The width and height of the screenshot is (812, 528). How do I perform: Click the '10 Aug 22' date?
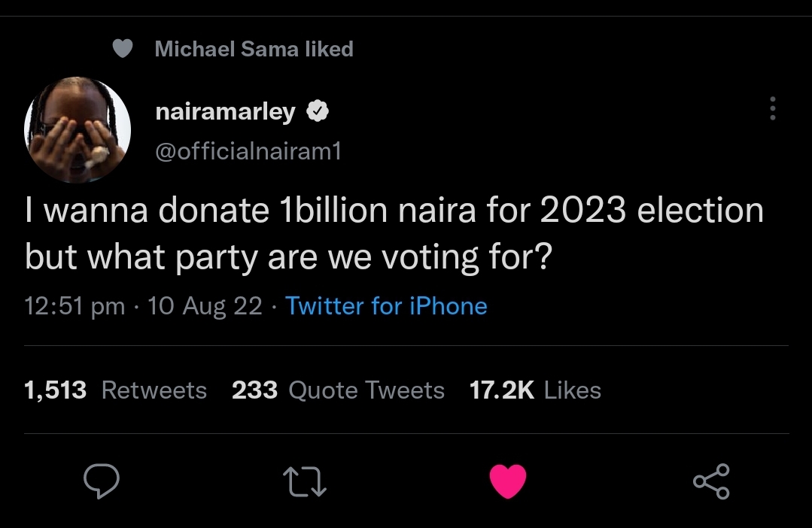[205, 306]
